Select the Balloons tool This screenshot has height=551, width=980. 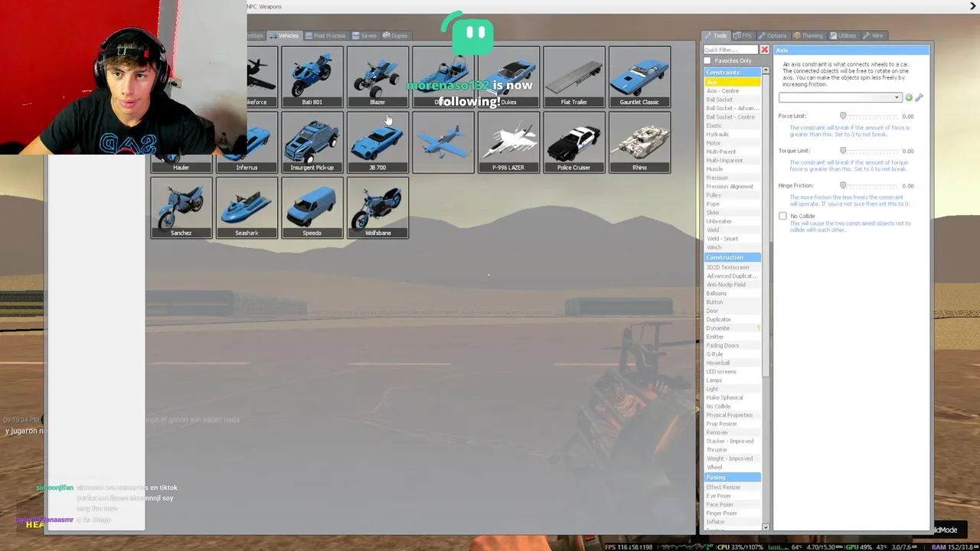[x=732, y=293]
